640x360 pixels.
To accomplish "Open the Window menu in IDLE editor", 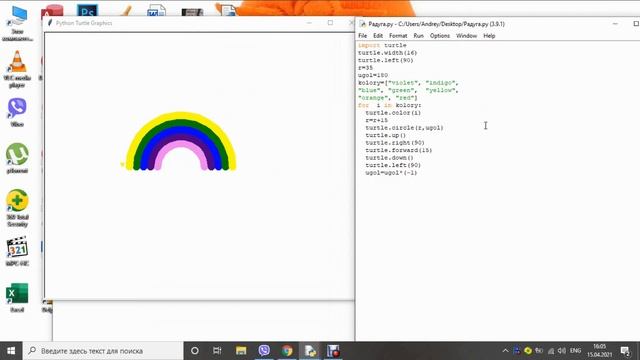I will (466, 36).
